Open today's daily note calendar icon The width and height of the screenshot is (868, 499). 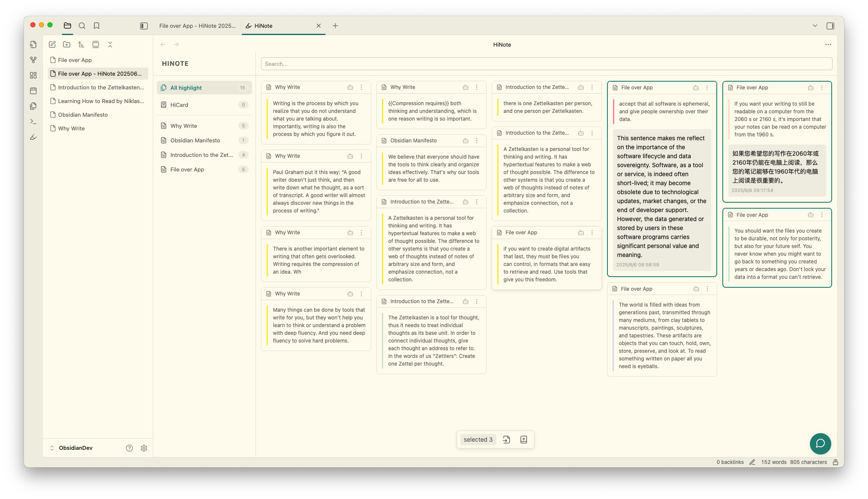tap(33, 91)
